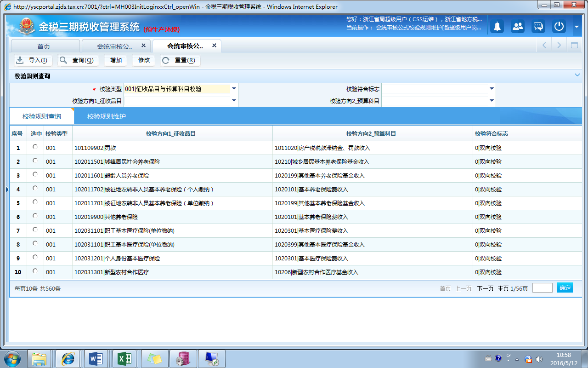Select radio button for row 1 罚款
Screen dimensions: 588x368
click(x=35, y=147)
